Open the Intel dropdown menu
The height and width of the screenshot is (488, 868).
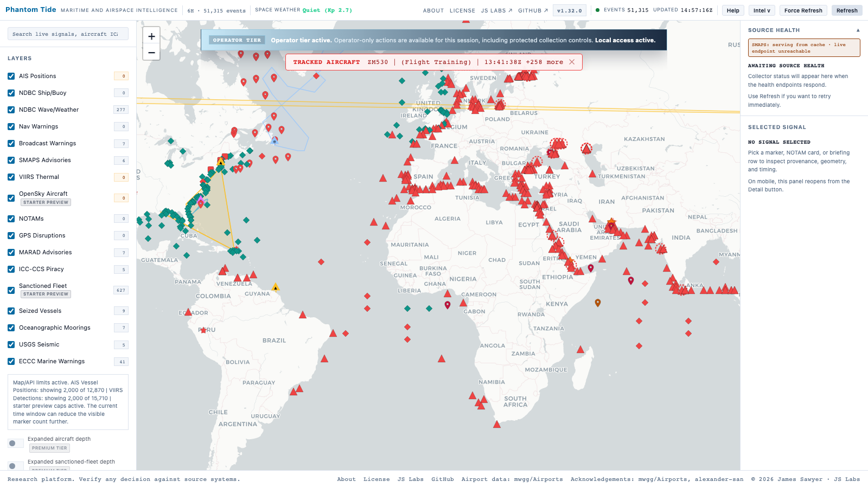pos(762,10)
